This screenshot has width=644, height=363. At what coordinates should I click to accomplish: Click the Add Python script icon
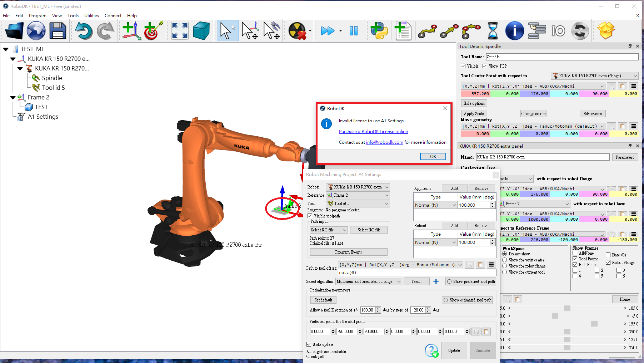[x=379, y=31]
